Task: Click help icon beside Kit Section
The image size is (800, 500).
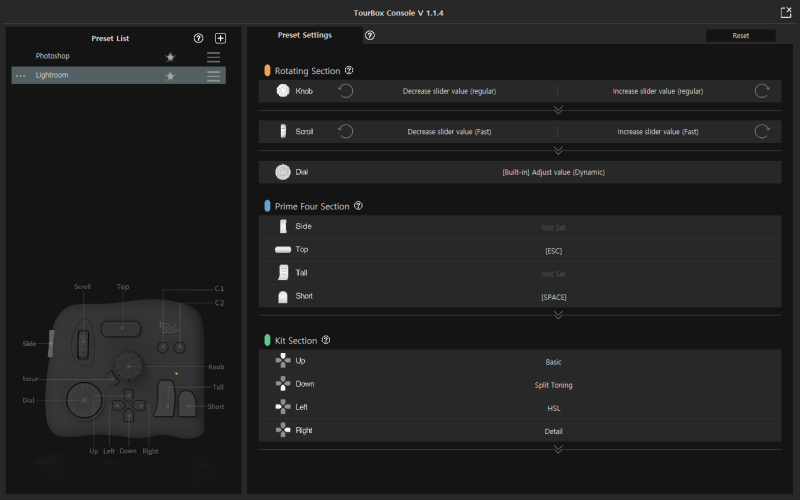Action: [326, 340]
